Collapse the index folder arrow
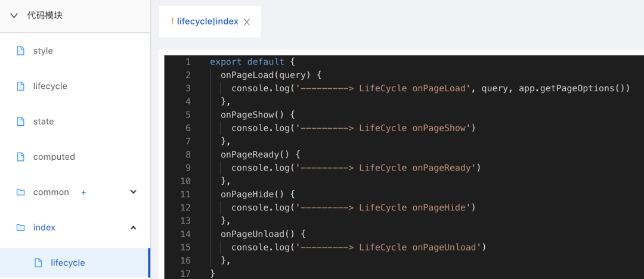The height and width of the screenshot is (279, 644). tap(134, 227)
